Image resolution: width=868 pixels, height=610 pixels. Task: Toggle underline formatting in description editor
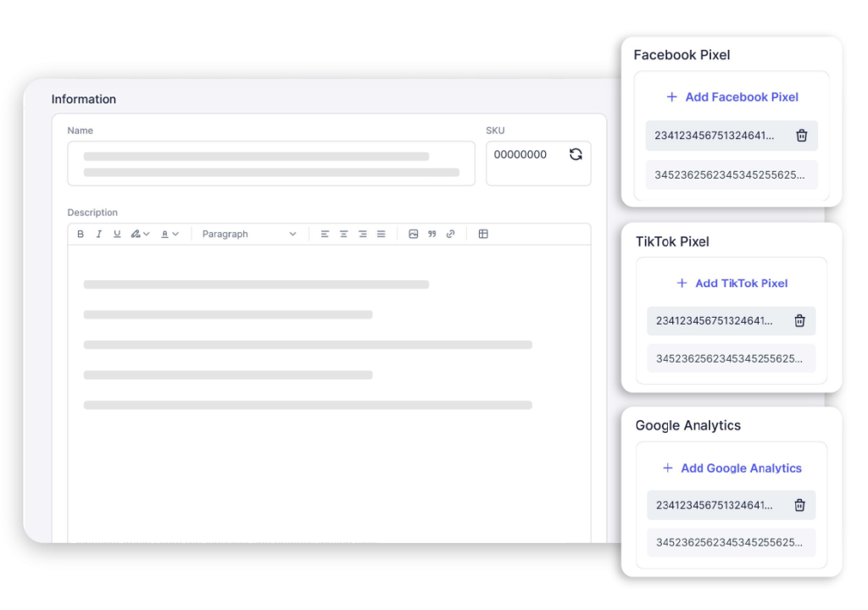tap(117, 234)
